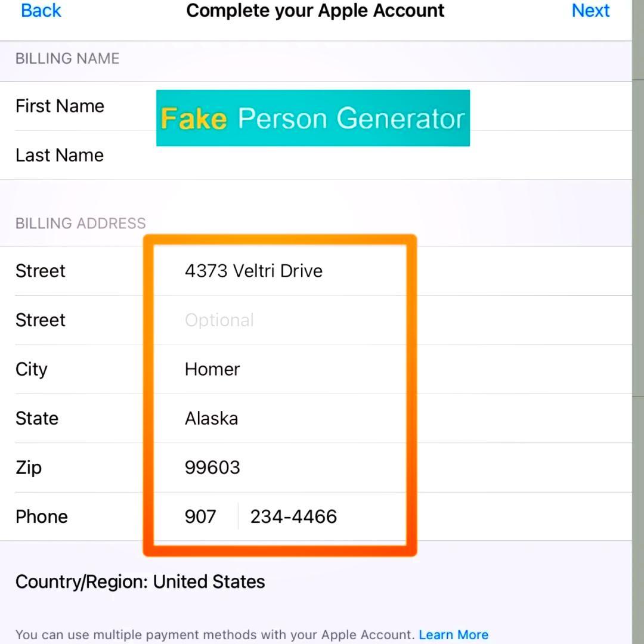Click the Zip row label

(29, 467)
